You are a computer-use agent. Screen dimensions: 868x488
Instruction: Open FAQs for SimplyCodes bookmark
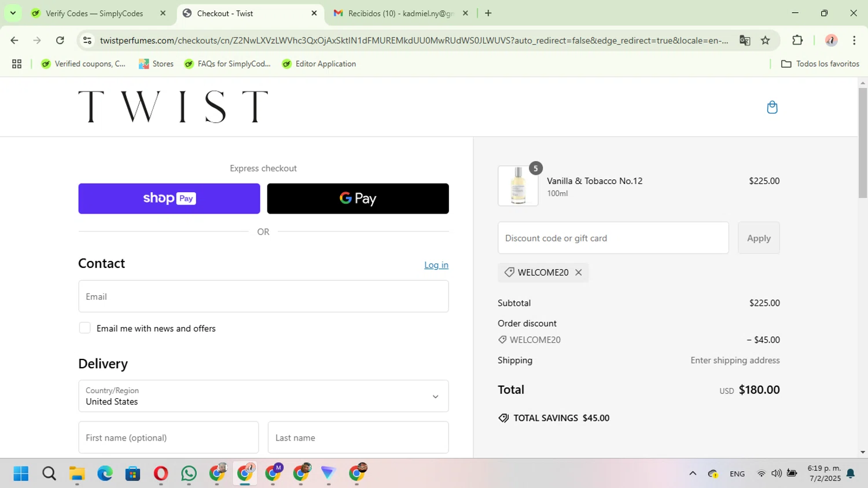coord(227,64)
